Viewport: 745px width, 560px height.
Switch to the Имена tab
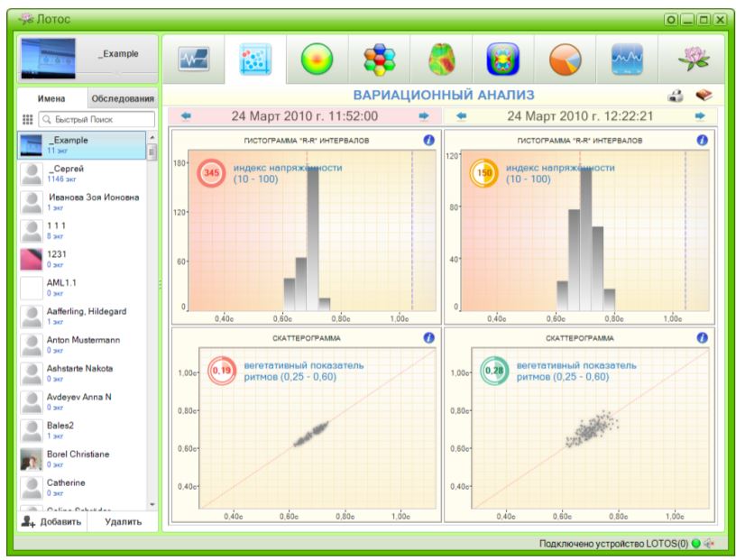[52, 98]
